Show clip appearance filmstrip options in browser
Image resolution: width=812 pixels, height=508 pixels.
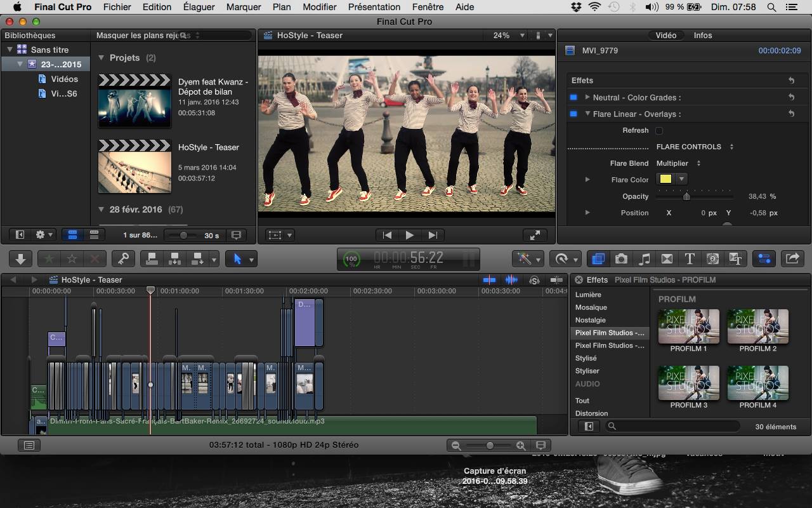(x=236, y=235)
